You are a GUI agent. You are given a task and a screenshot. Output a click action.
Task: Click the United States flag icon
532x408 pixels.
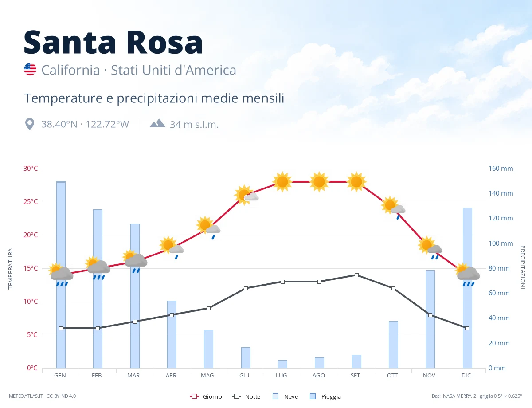[x=30, y=69]
